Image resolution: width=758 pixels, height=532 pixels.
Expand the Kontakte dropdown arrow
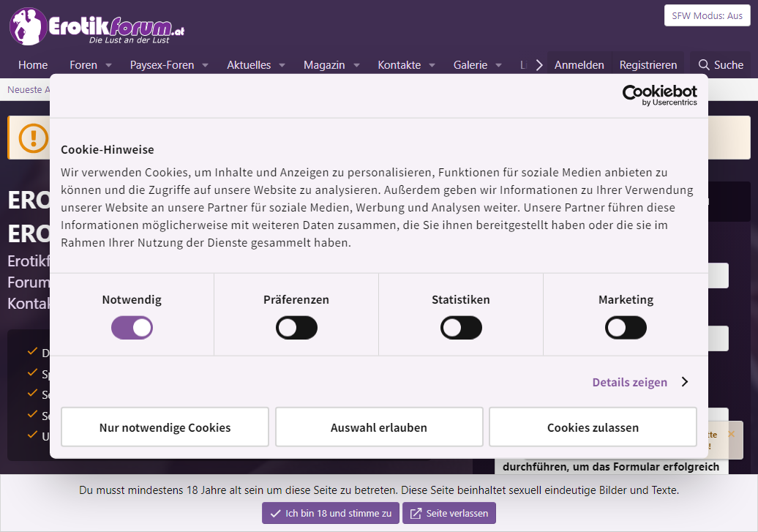(432, 65)
